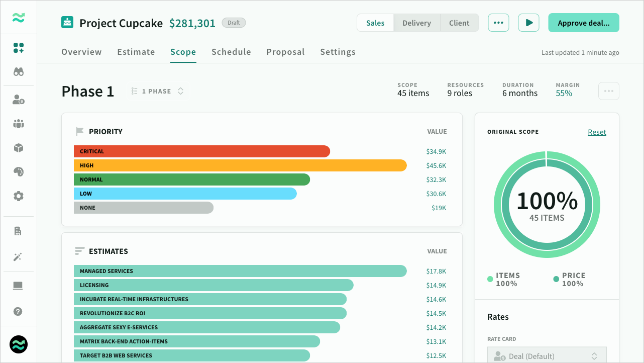Click the $45.6K high priority value
The width and height of the screenshot is (644, 363).
tap(436, 165)
